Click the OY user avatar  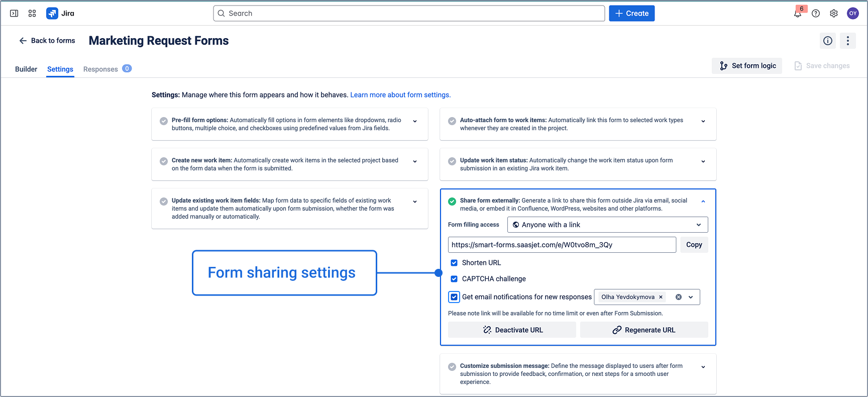pos(852,14)
